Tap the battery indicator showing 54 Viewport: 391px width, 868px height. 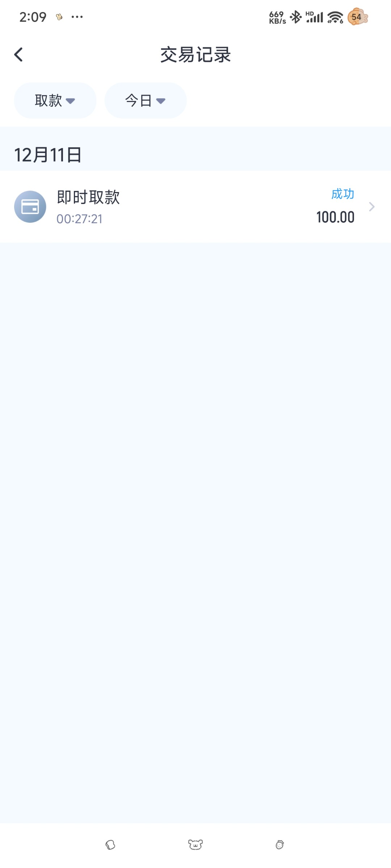[x=357, y=17]
